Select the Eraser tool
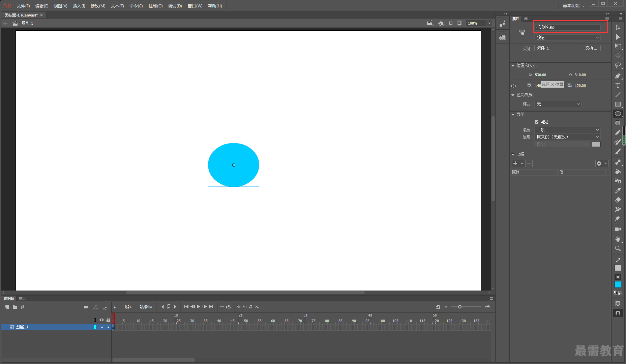Screen dimensions: 626x364 618,200
